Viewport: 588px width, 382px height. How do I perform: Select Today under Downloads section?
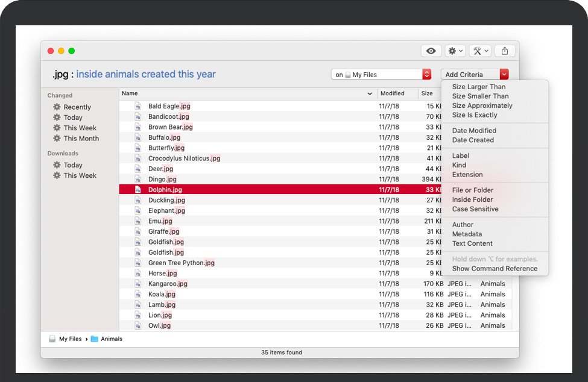73,165
